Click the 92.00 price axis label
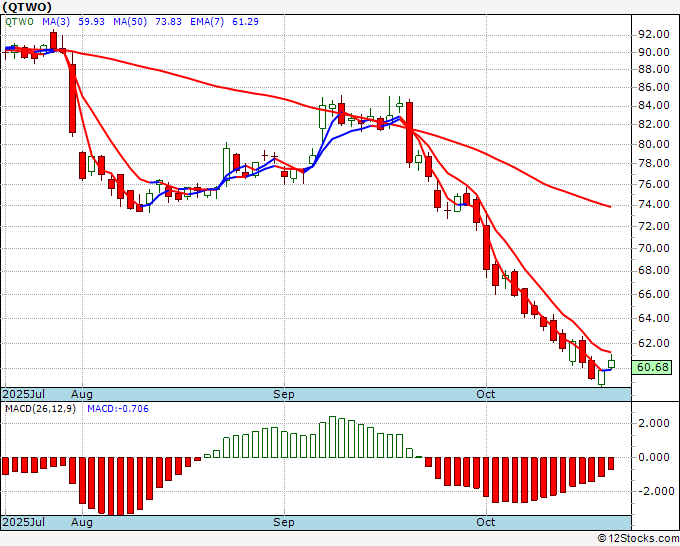 pyautogui.click(x=654, y=34)
